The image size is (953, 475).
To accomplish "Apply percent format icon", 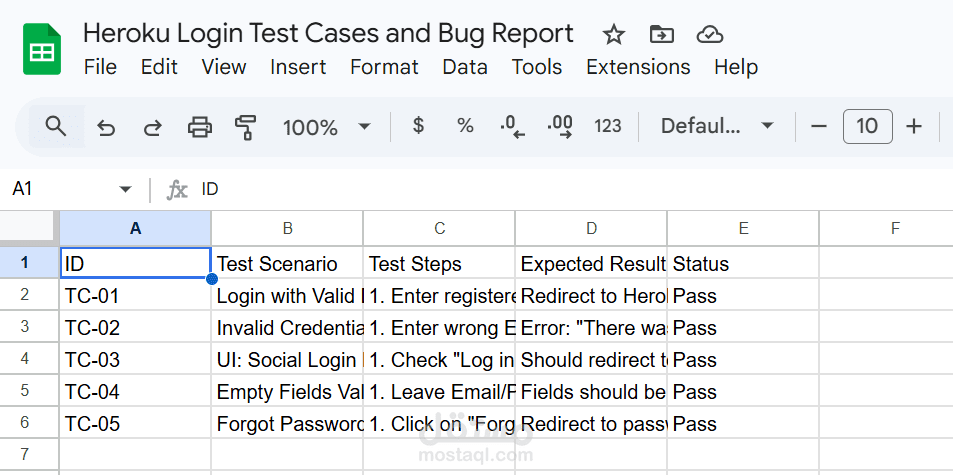I will (x=465, y=126).
